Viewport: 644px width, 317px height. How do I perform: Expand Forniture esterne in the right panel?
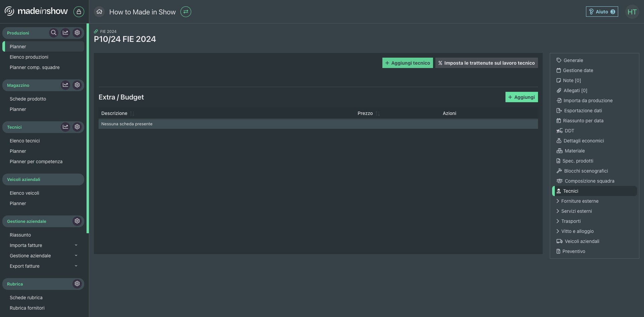click(577, 201)
